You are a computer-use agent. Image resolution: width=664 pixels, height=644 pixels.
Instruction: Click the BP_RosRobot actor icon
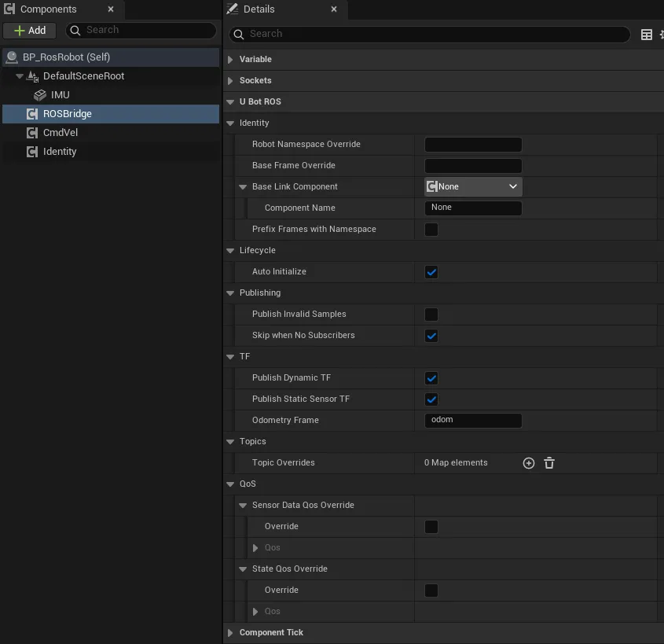point(12,57)
